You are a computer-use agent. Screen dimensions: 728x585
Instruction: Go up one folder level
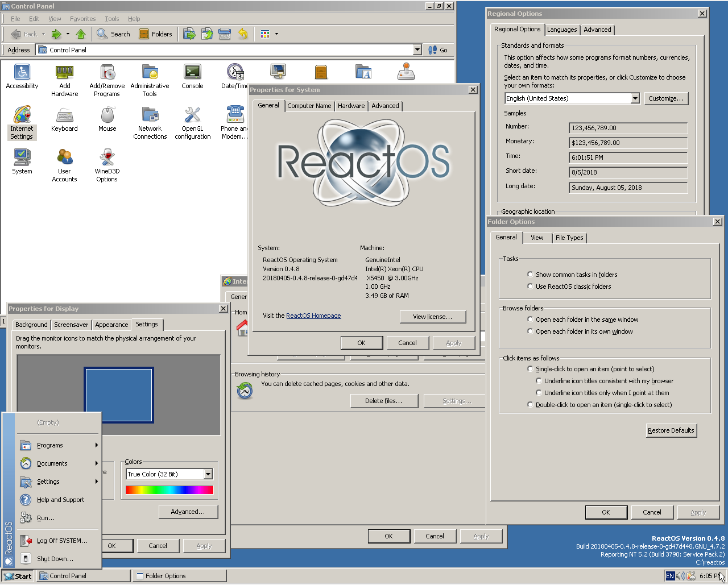click(x=81, y=34)
